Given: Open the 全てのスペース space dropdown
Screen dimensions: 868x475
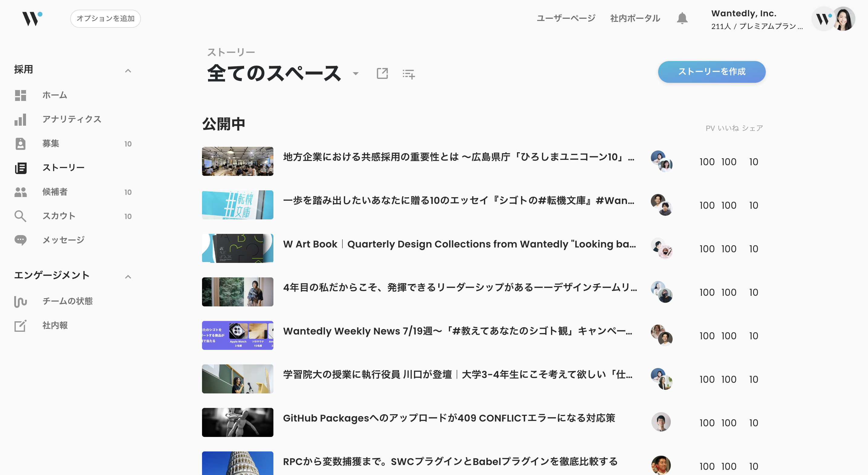Looking at the screenshot, I should point(355,74).
